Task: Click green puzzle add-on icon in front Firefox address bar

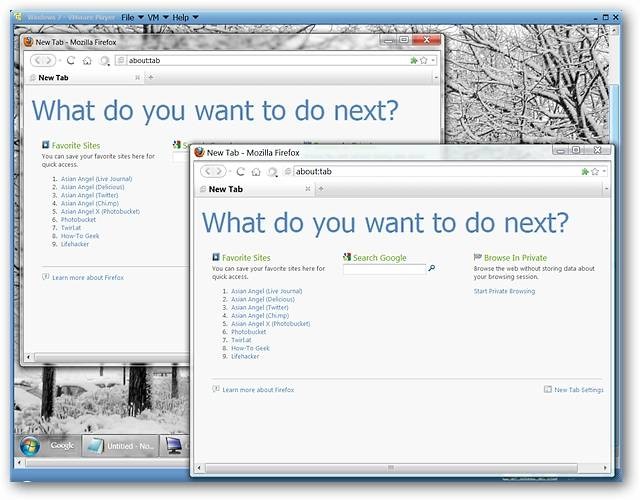Action: [585, 171]
